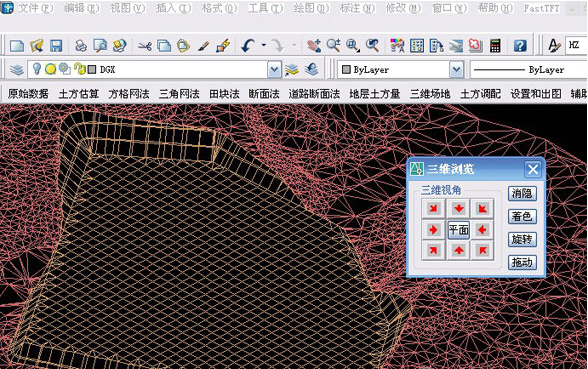Open the 土方估算 menu
Screen dimensions: 588x369
coord(78,94)
